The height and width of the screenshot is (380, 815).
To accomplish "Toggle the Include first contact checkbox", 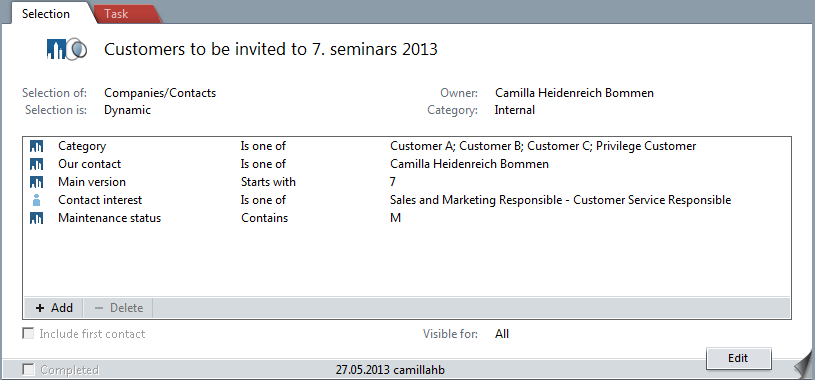I will 28,334.
